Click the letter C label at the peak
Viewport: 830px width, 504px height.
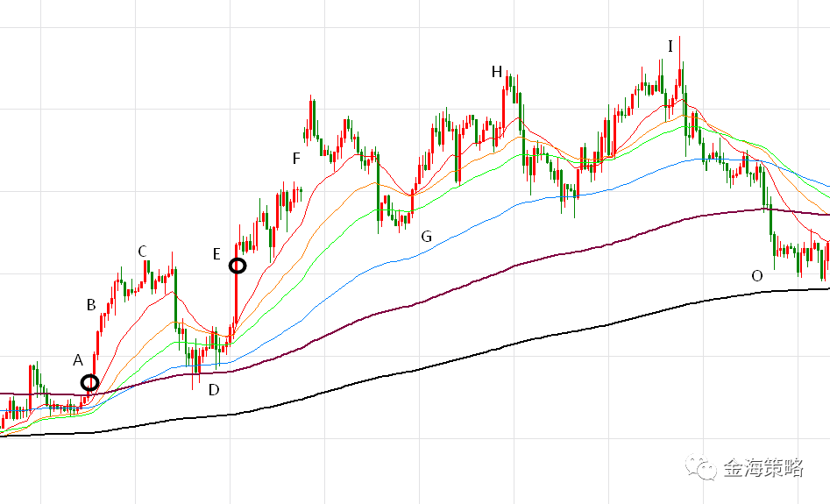point(142,252)
